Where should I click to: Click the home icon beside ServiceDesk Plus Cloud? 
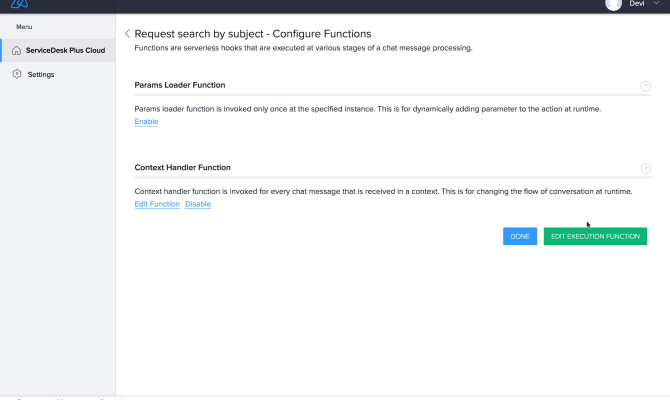[16, 50]
